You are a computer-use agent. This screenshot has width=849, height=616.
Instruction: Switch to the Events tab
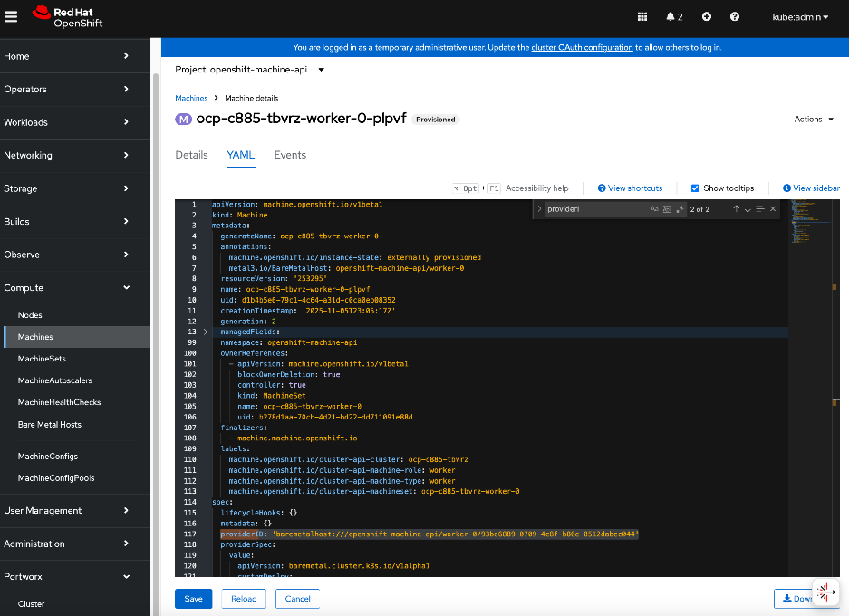pyautogui.click(x=290, y=155)
